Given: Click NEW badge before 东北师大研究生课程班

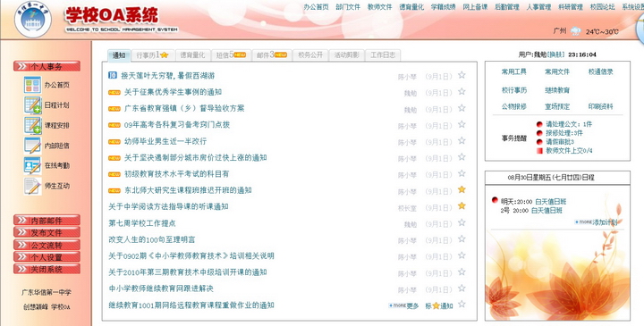Looking at the screenshot, I should [114, 190].
